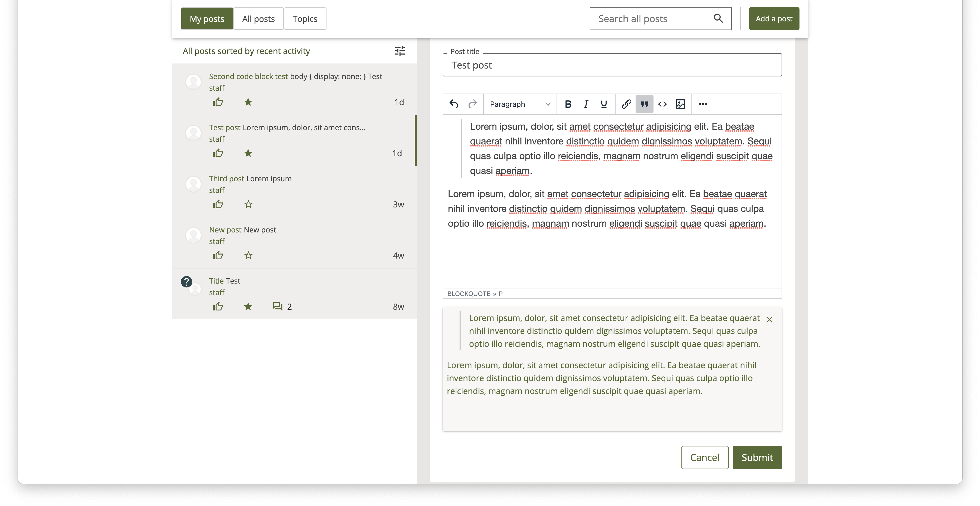Open the Paragraph style dropdown
The width and height of the screenshot is (980, 506).
coord(520,104)
